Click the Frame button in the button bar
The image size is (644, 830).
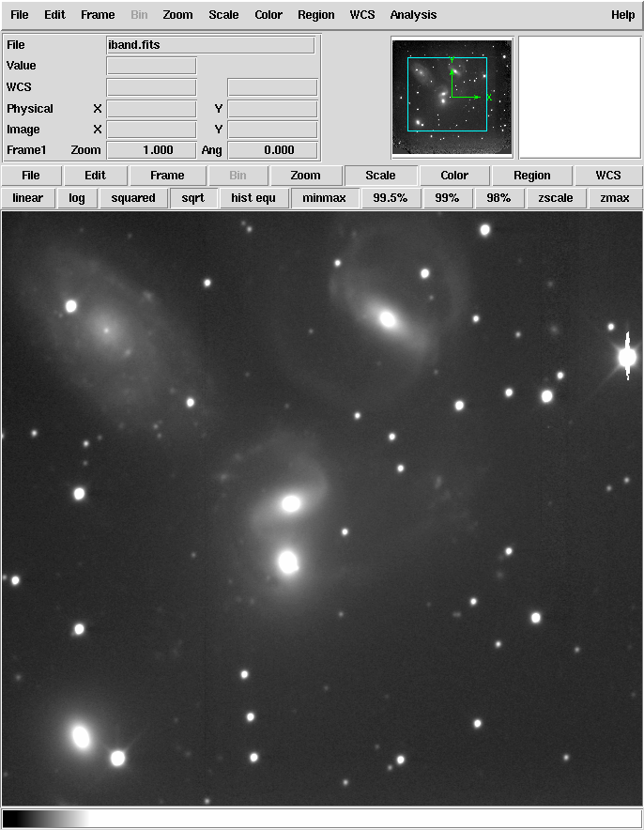point(167,176)
